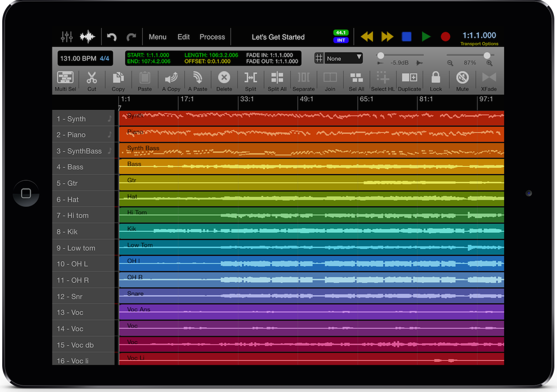Open the Process menu

point(212,37)
